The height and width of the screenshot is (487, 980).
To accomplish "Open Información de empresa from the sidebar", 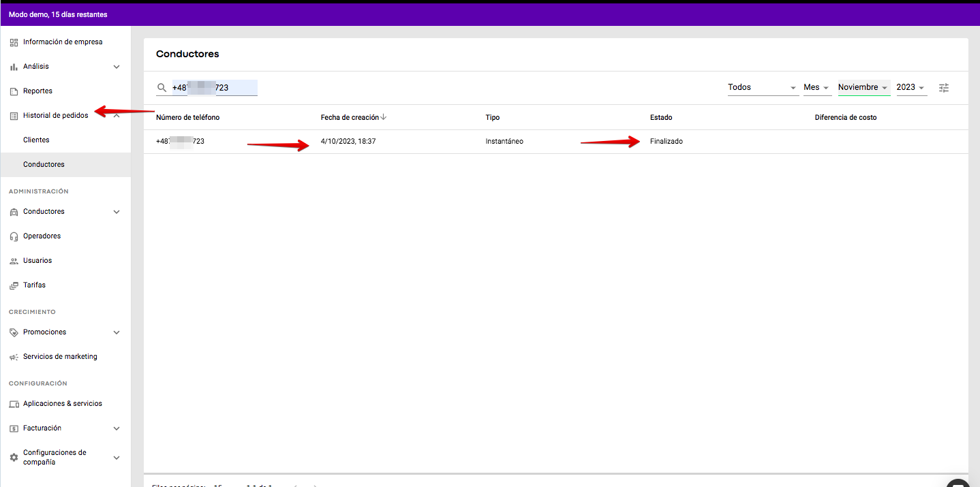I will click(x=63, y=42).
